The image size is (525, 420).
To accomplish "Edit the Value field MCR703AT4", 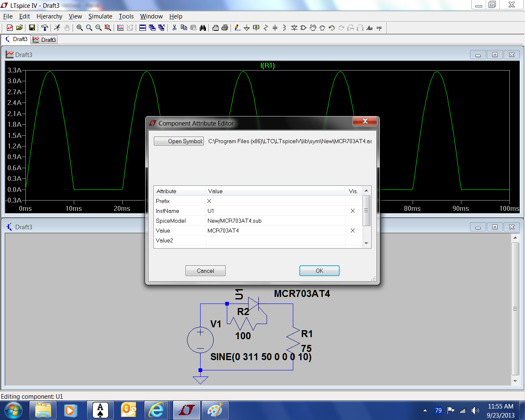I will point(275,231).
